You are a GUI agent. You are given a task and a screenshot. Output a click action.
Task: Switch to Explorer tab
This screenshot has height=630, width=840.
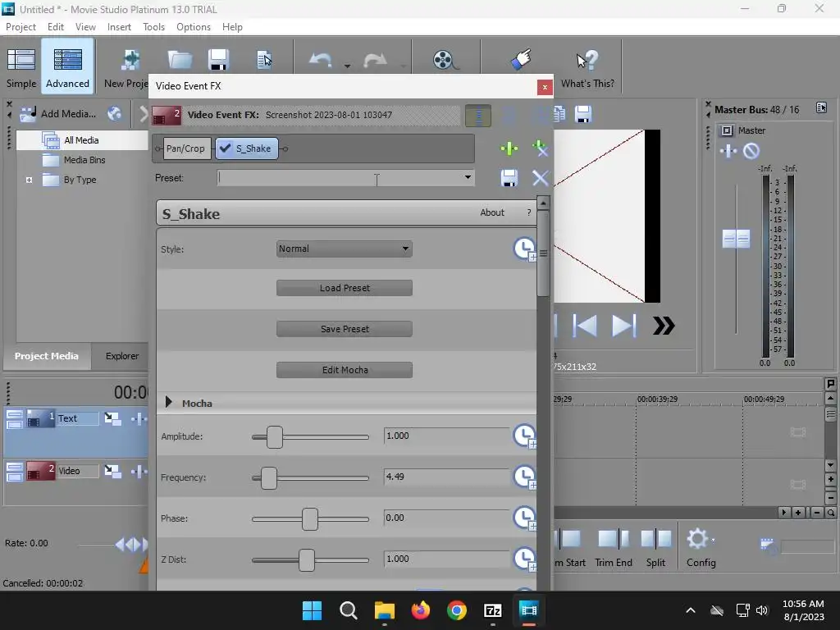tap(122, 356)
